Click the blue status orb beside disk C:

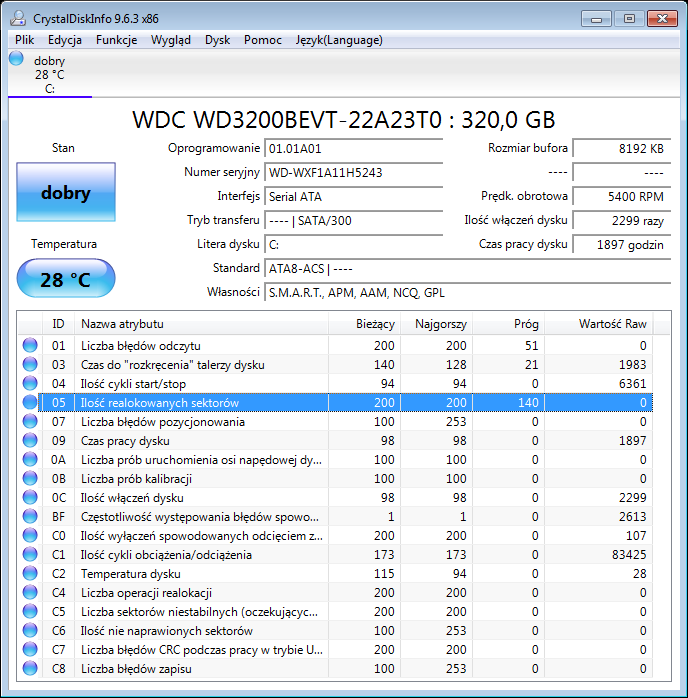click(16, 59)
